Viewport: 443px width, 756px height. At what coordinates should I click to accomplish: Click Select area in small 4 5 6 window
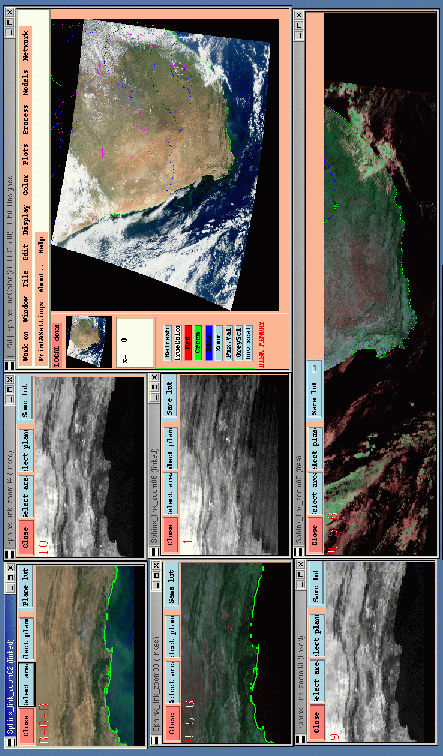coord(173,683)
